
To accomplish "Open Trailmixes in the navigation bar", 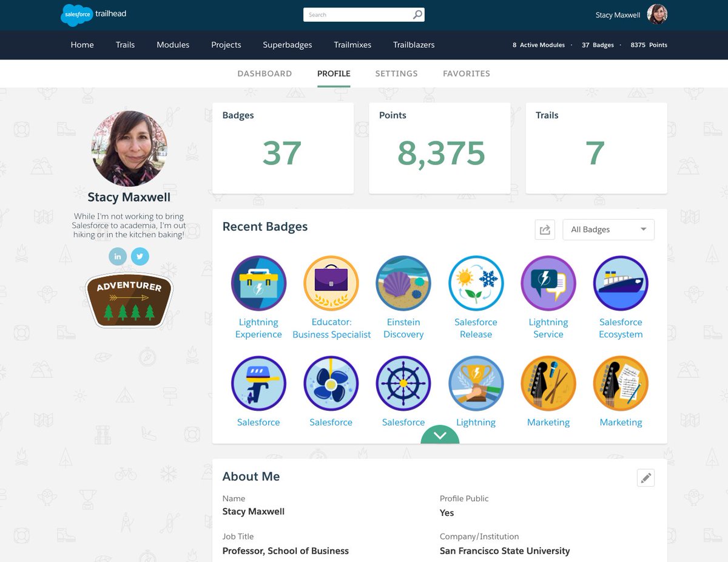I will pos(352,45).
